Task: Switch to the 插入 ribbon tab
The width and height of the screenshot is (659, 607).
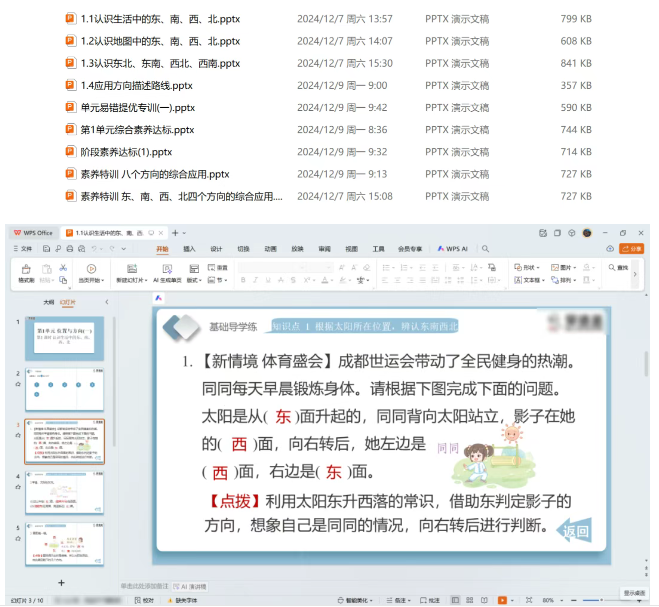Action: pyautogui.click(x=189, y=249)
